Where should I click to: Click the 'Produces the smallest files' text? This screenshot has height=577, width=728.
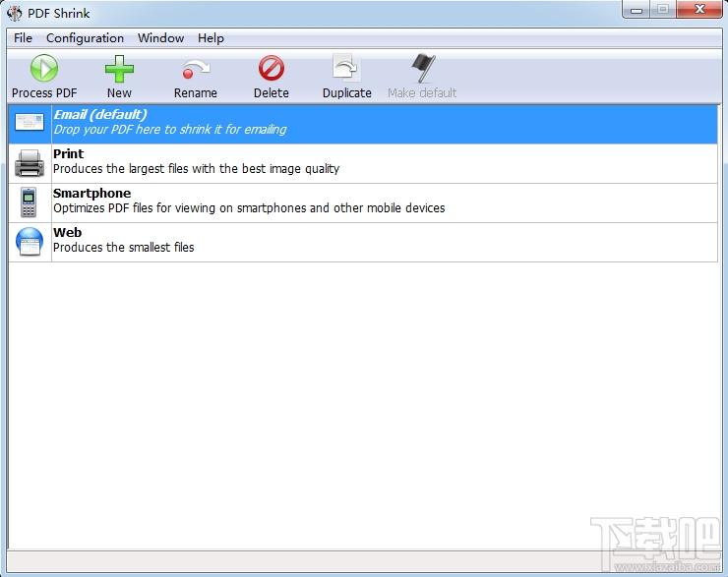124,248
